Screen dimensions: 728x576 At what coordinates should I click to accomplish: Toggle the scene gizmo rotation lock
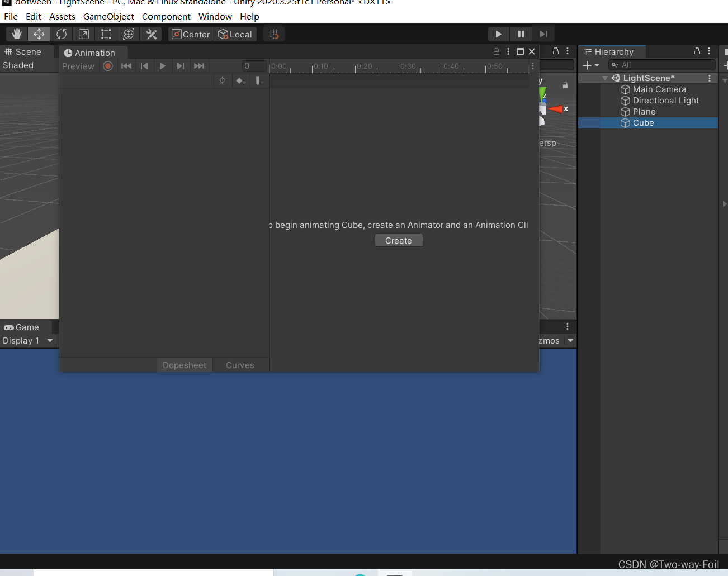click(x=565, y=85)
